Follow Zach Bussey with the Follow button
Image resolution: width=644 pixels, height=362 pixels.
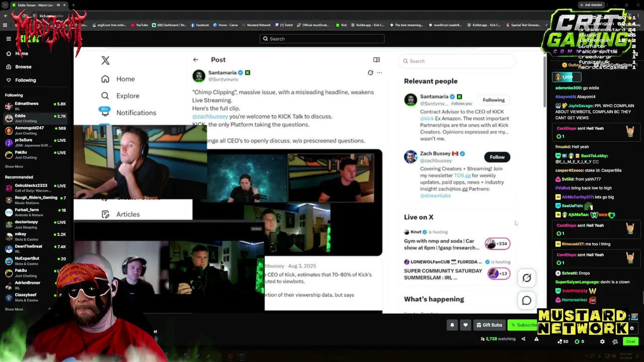(x=497, y=157)
